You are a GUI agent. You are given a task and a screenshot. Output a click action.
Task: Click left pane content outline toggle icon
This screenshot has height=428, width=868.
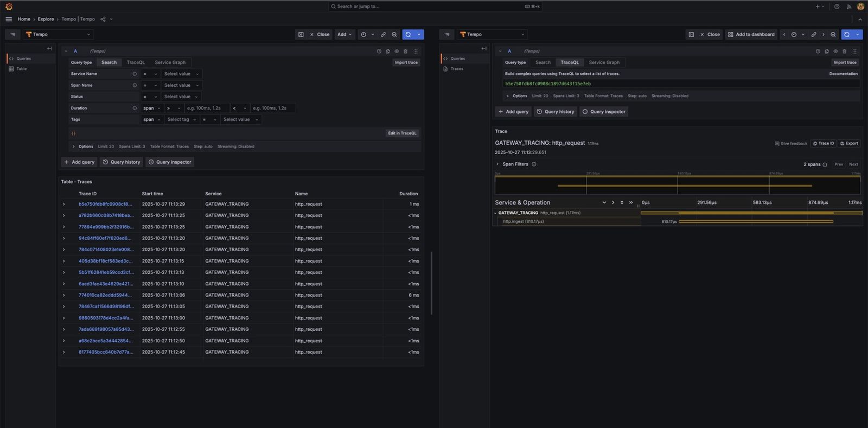coord(13,34)
